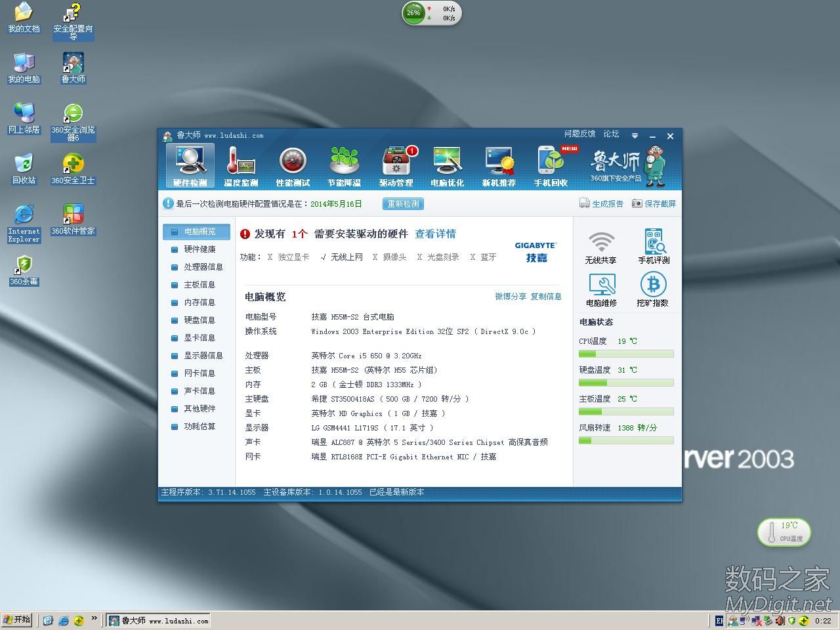Click the 电脑维修 computer repair icon
The image size is (840, 630).
click(602, 289)
